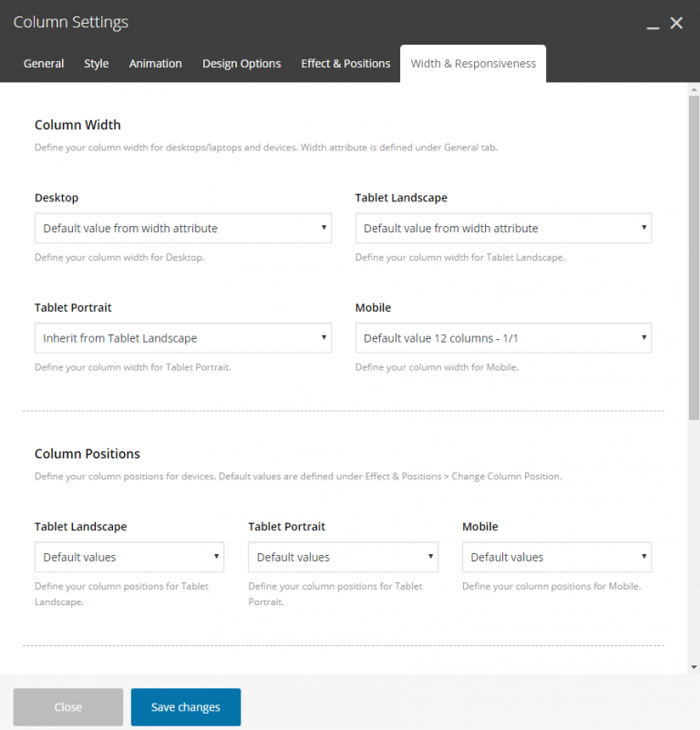Select the Width & Responsiveness tab
Image resolution: width=700 pixels, height=730 pixels.
point(473,64)
